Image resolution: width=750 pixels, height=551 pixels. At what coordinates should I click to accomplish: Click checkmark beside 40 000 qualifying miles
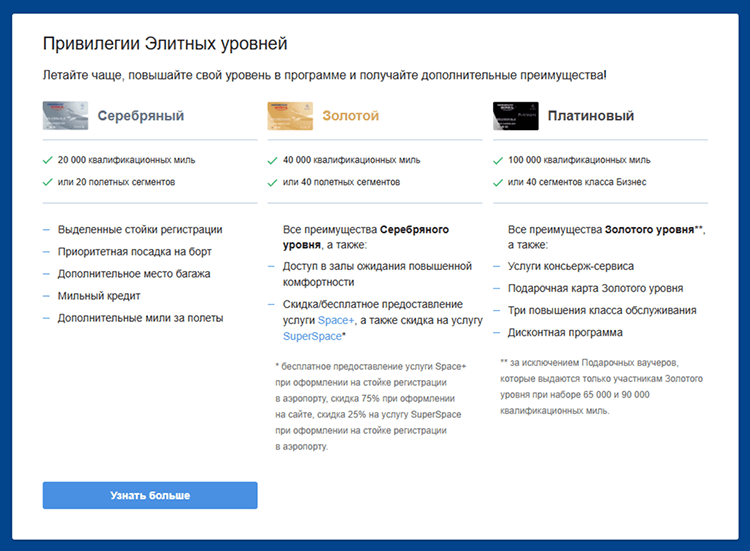coord(272,160)
